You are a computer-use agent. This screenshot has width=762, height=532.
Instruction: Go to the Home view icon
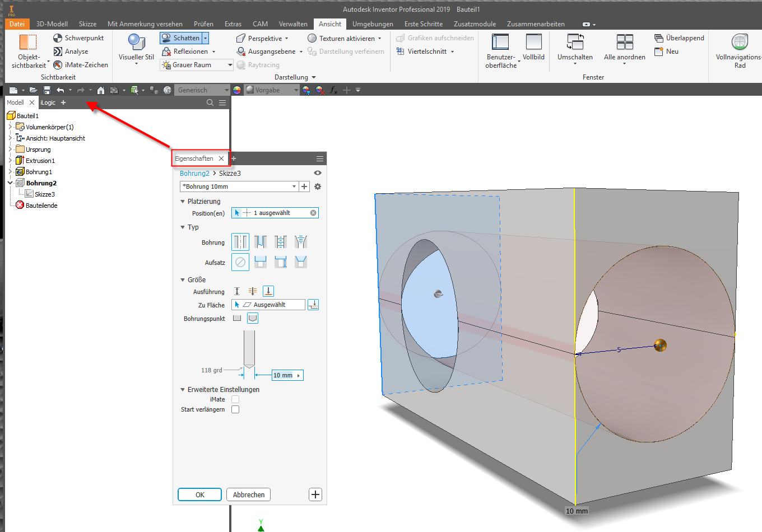(x=101, y=90)
